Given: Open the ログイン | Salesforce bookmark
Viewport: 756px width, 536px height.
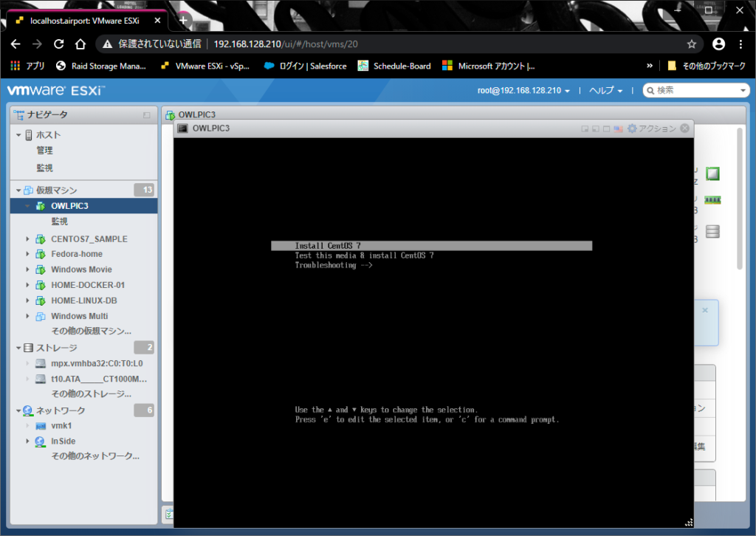Looking at the screenshot, I should pos(305,66).
